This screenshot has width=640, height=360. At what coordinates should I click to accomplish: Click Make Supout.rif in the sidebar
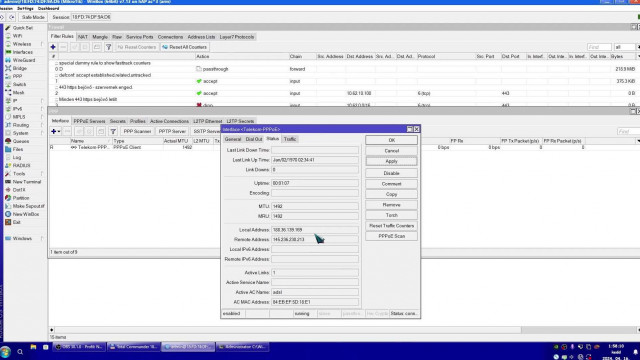[x=28, y=206]
